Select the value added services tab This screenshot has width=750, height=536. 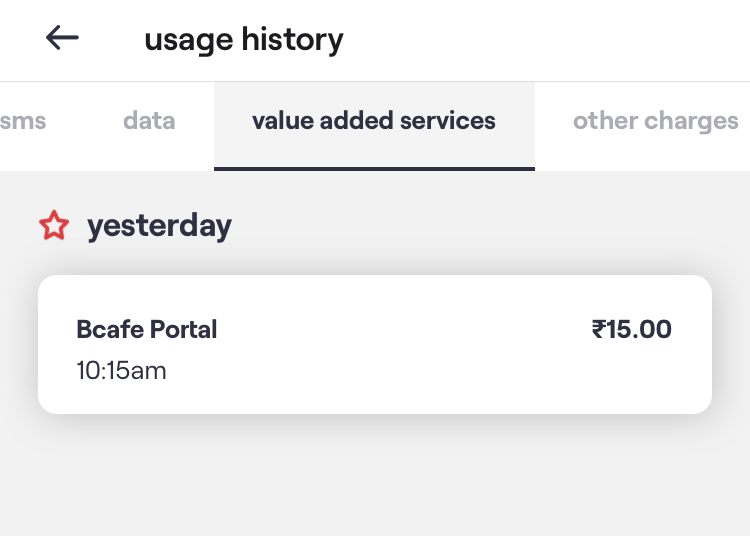[x=374, y=122]
